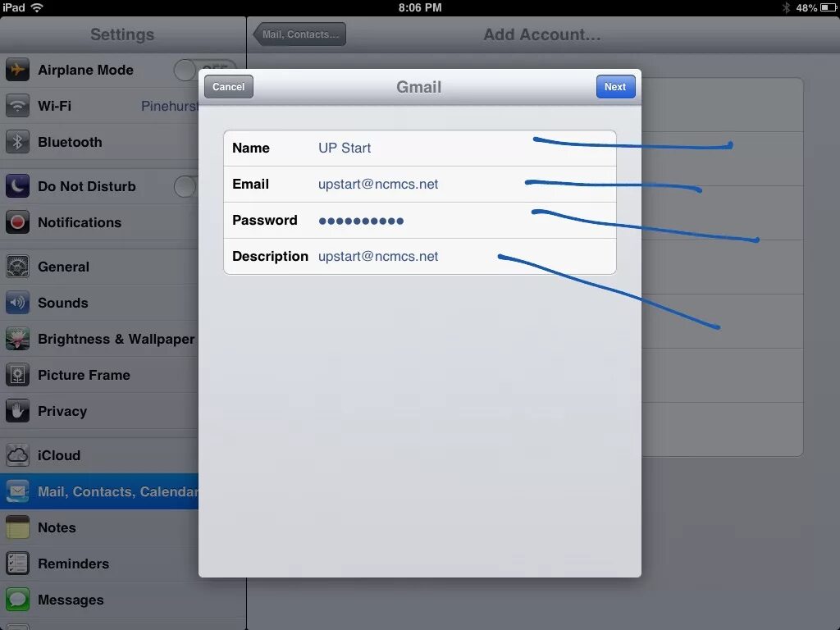Open Reminders settings row
The image size is (840, 630).
(99, 564)
